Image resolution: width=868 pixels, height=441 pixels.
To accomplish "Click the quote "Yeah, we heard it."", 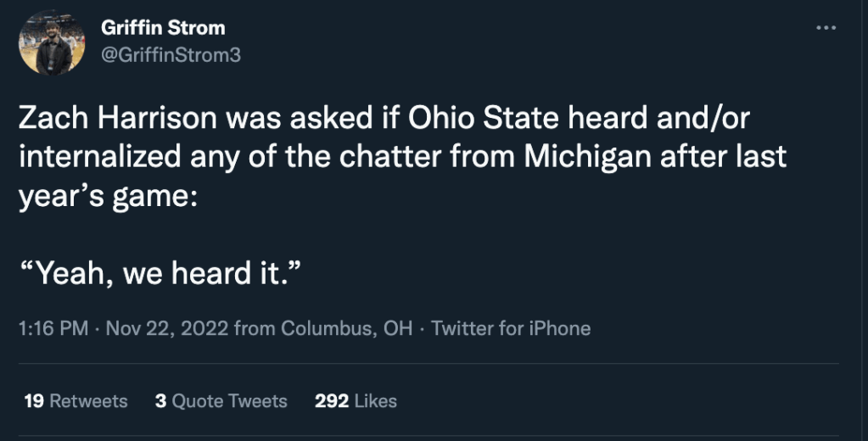I will 157,275.
